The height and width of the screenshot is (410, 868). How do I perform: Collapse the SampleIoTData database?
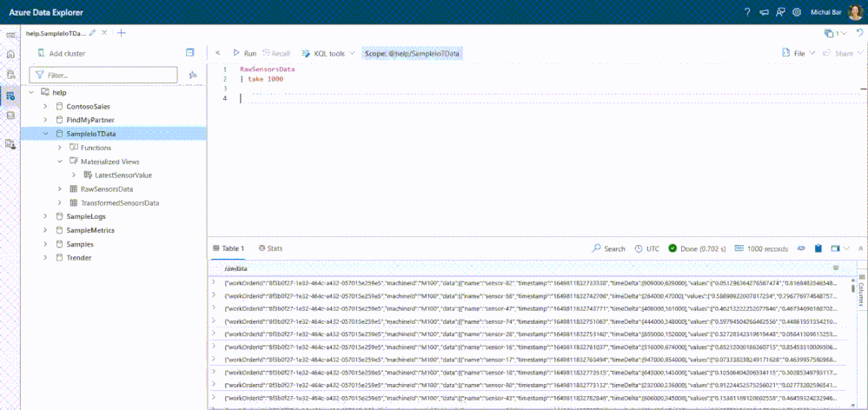45,134
